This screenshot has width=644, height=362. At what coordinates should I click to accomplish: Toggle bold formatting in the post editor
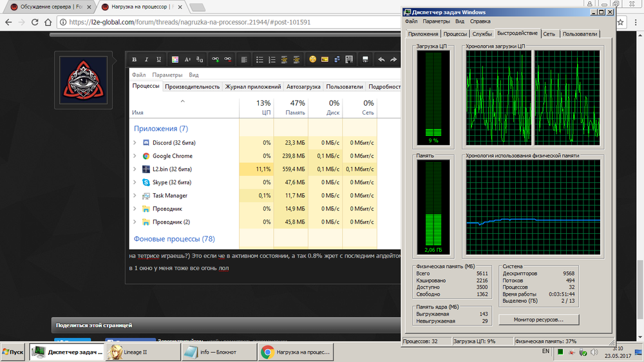point(134,59)
